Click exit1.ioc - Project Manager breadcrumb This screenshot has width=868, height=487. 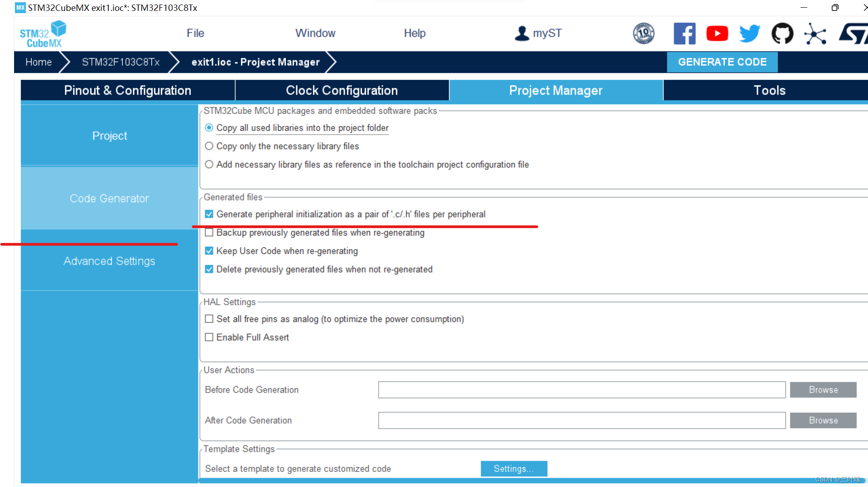click(x=256, y=62)
